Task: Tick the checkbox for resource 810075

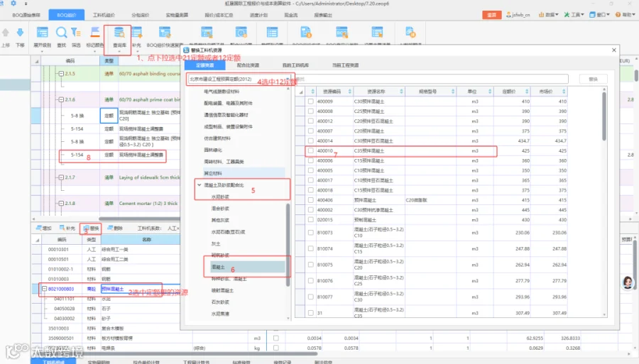Action: (x=310, y=265)
